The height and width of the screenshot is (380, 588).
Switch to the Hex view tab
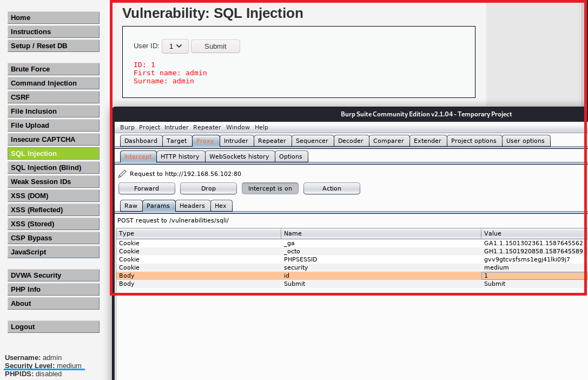[221, 206]
